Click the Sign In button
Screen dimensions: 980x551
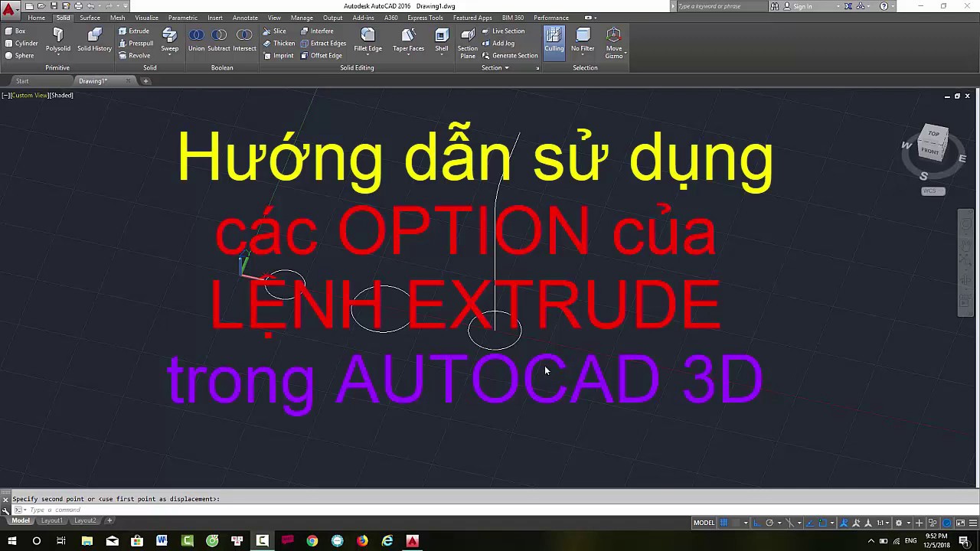click(x=802, y=6)
